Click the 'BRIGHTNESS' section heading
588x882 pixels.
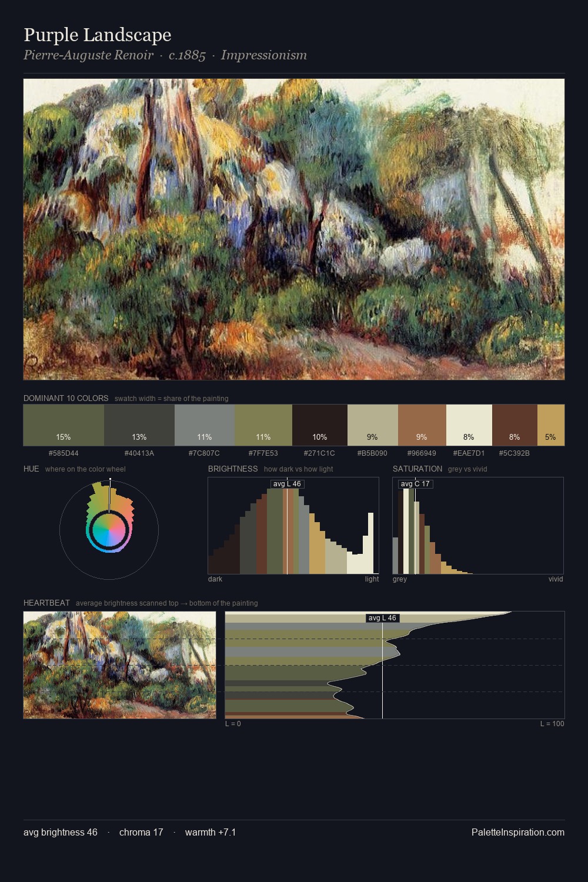click(233, 469)
